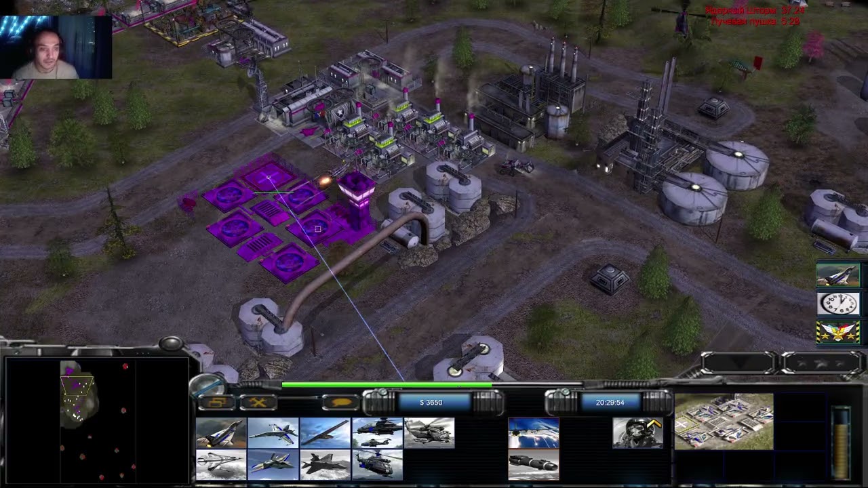This screenshot has width=868, height=488.
Task: Select the dark bunker near the pine tree
Action: pyautogui.click(x=608, y=278)
